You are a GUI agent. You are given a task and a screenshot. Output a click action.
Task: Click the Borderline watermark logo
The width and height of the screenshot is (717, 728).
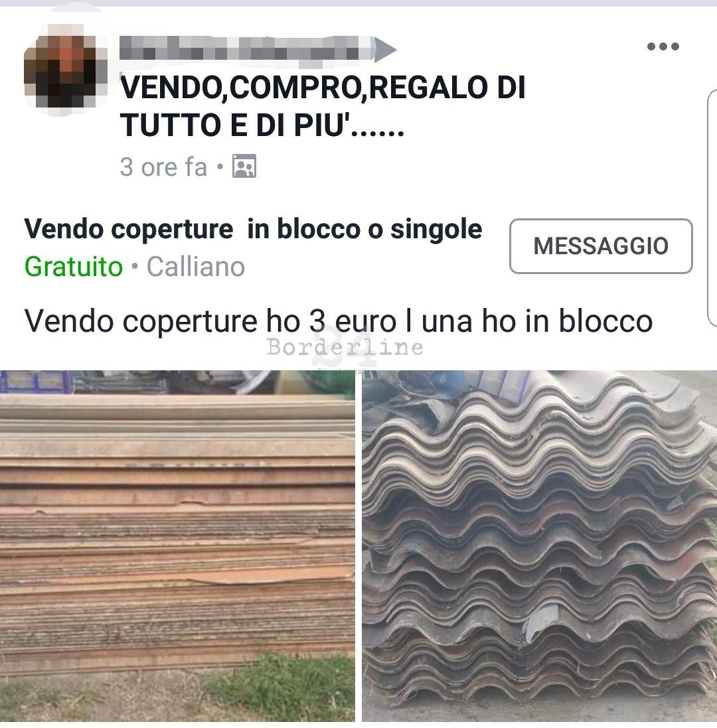click(345, 348)
